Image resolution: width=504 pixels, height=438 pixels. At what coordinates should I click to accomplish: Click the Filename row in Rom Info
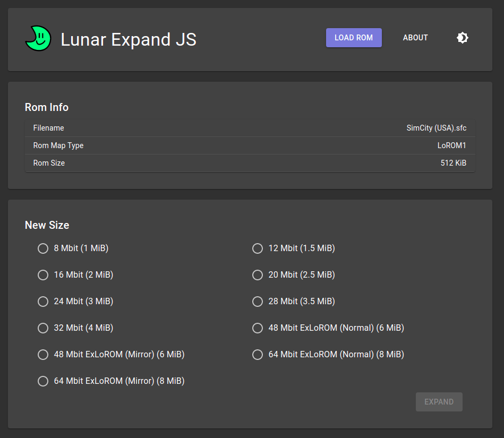250,128
